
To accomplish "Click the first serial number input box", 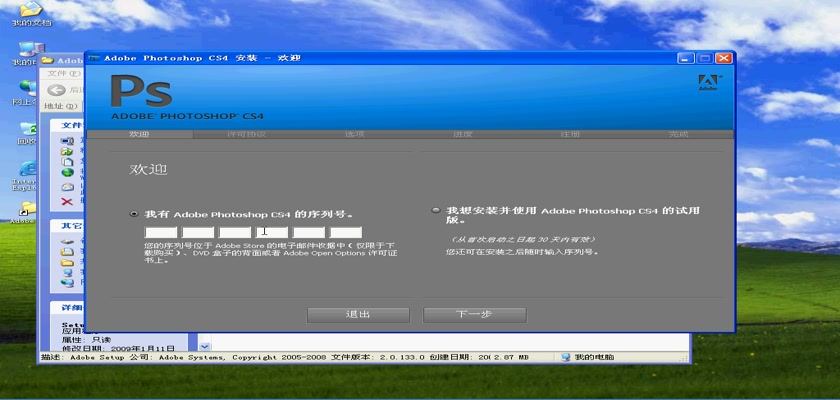I will 161,232.
